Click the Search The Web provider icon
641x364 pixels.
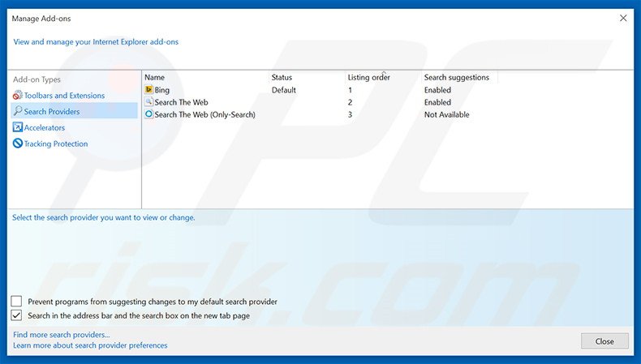pyautogui.click(x=148, y=101)
